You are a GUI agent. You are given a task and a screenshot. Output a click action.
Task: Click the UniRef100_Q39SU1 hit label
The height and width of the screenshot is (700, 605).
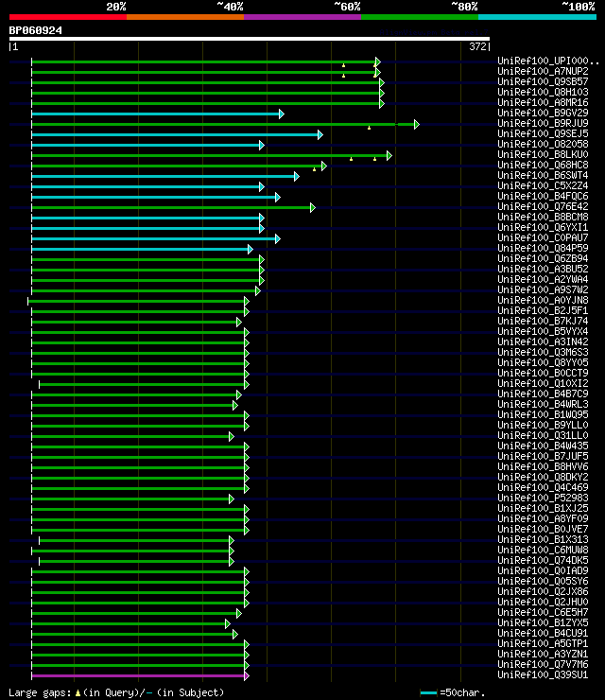(x=543, y=675)
